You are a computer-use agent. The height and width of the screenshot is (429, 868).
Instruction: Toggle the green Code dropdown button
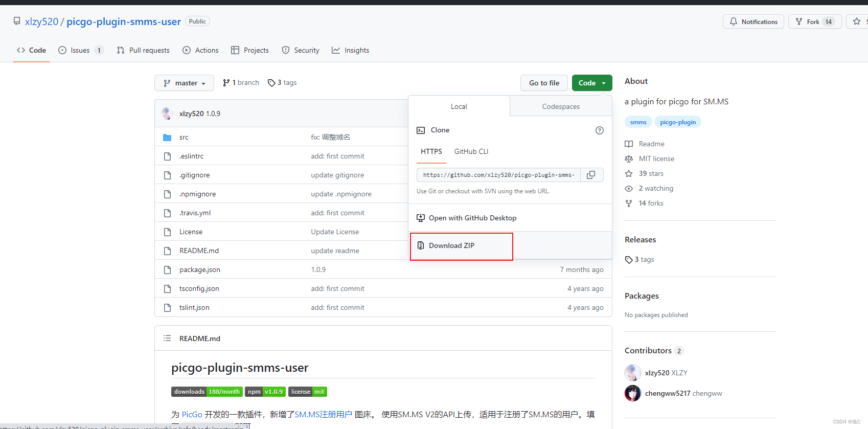[x=592, y=83]
